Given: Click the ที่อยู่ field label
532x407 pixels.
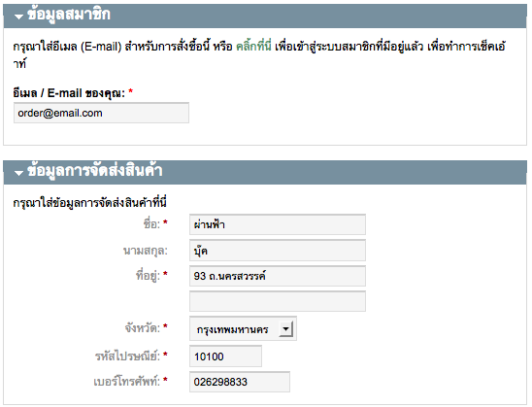Looking at the screenshot, I should coord(148,275).
